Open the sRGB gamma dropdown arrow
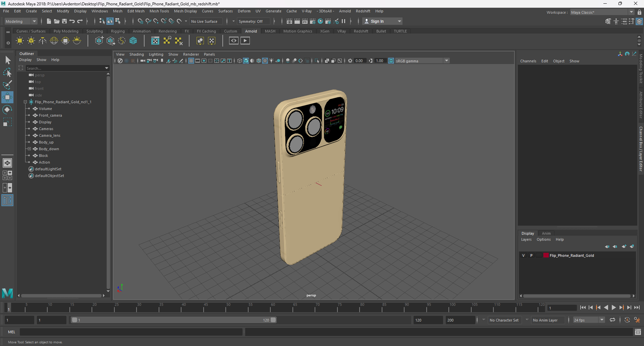644x346 pixels. (x=446, y=61)
